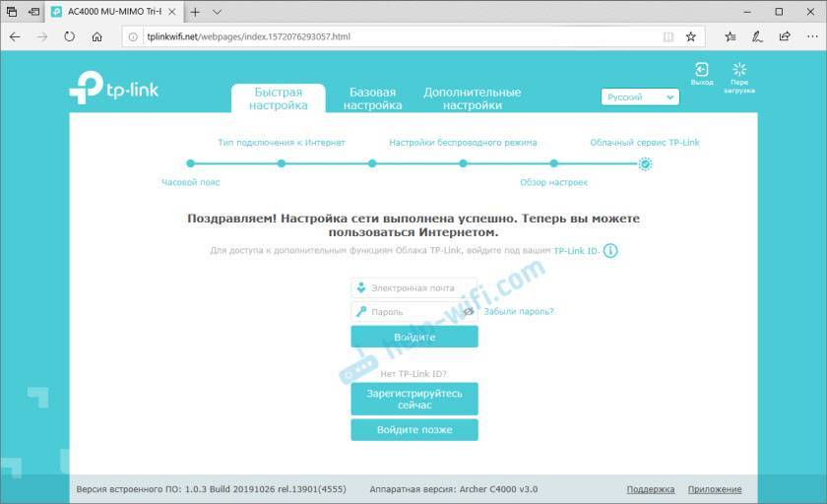Click the browser address bar URL
This screenshot has width=827, height=504.
[x=248, y=36]
